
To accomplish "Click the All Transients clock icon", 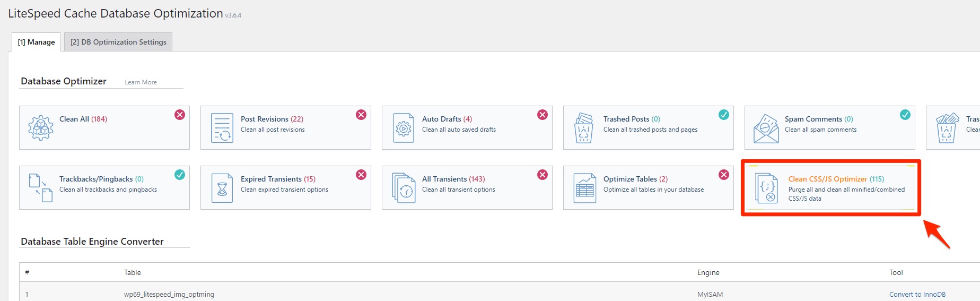I will [404, 188].
